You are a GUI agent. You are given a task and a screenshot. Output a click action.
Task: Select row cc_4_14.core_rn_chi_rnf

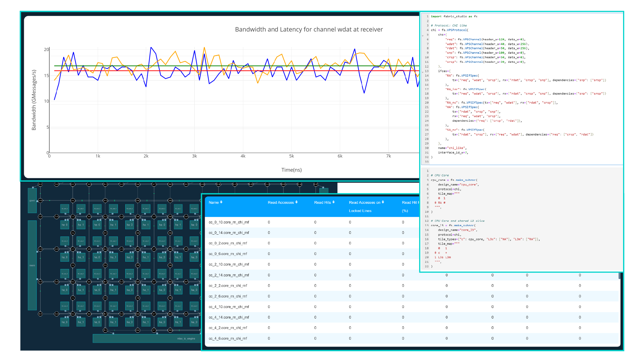pos(412,317)
